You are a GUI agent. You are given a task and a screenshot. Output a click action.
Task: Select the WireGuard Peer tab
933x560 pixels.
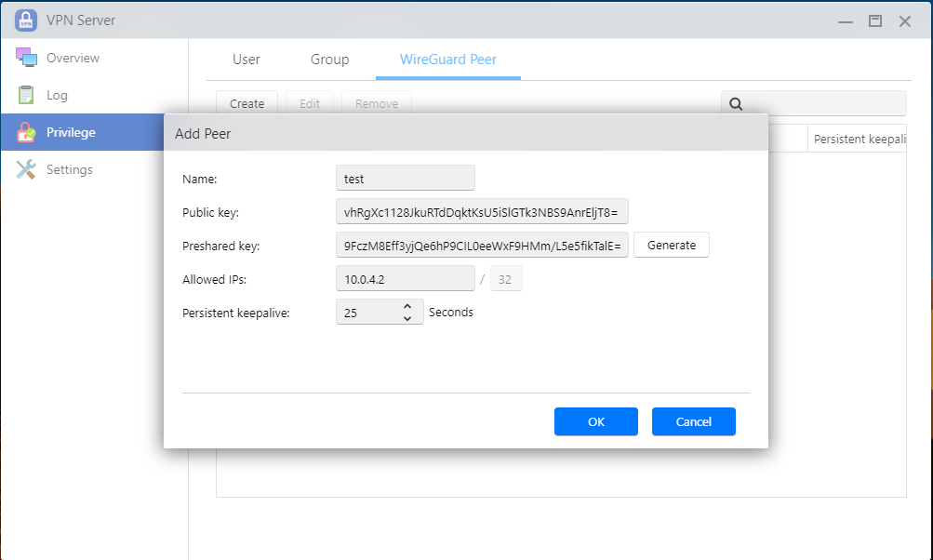coord(448,60)
